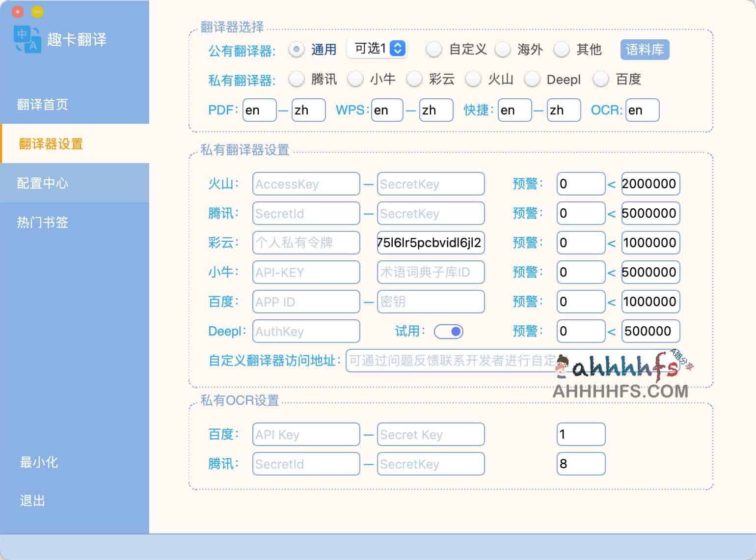Choose the 彩云 private translator

(x=414, y=79)
